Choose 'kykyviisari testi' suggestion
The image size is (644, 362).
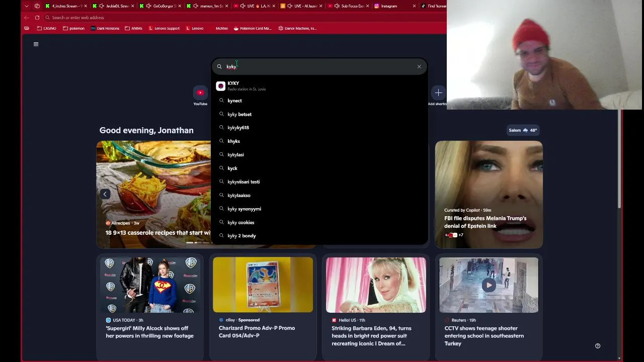[x=319, y=182]
